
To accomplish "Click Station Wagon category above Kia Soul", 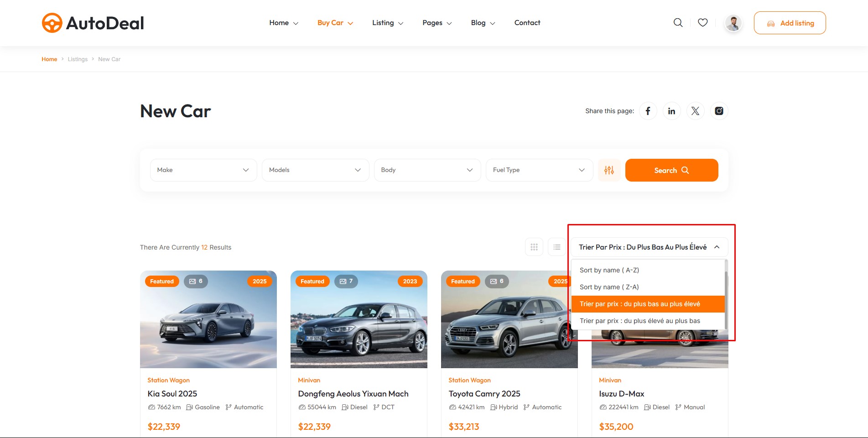I will [x=168, y=380].
